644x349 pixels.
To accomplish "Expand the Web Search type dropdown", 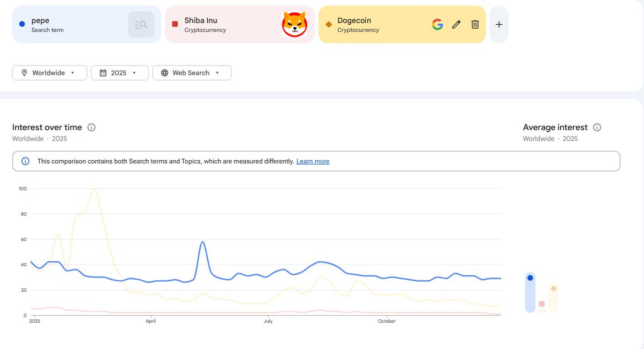I will pos(192,73).
